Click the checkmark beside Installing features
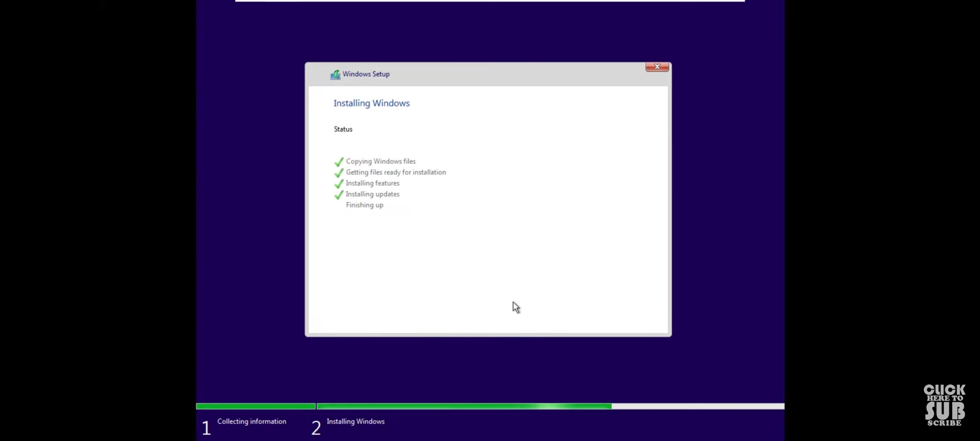980x441 pixels. [339, 184]
